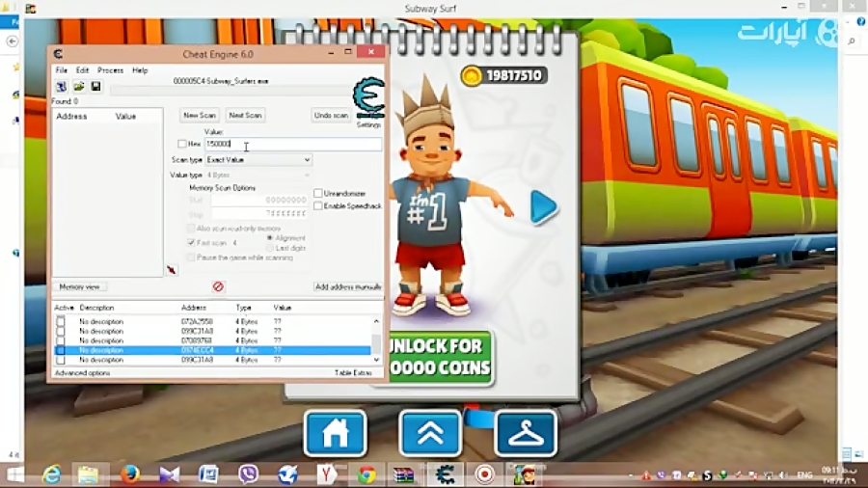Click the double-chevron upgrades button in game
This screenshot has width=868, height=488.
click(x=430, y=434)
